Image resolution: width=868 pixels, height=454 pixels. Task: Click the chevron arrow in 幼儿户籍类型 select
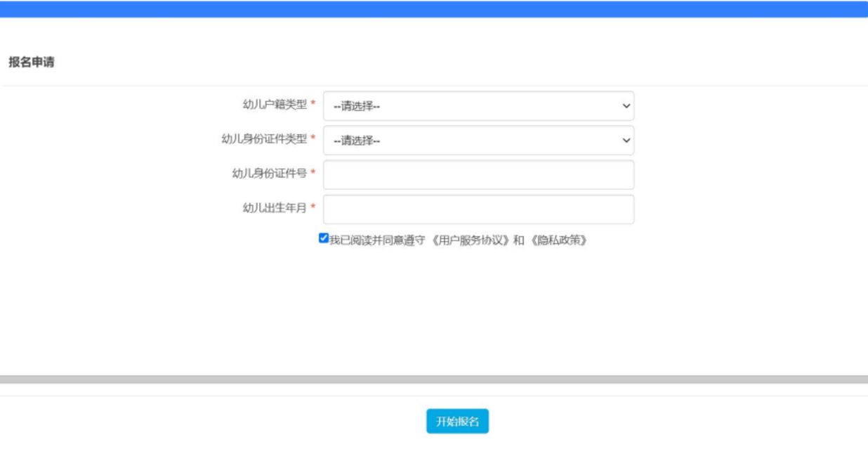(x=626, y=106)
